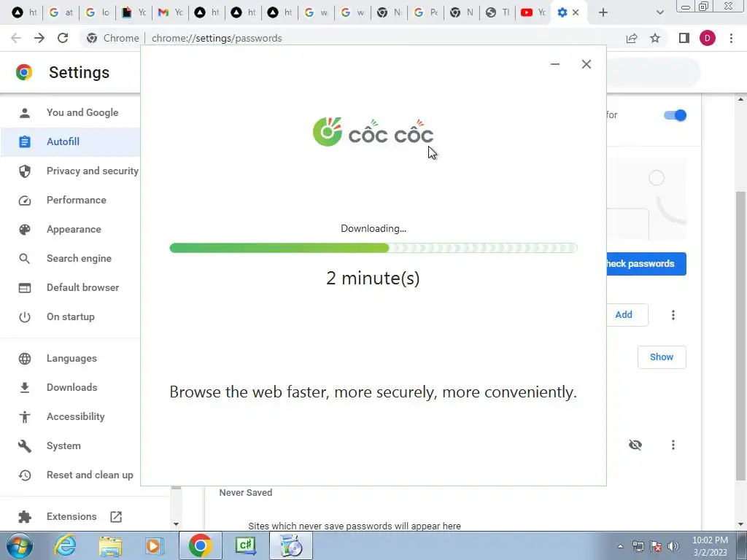Click the person icon beside You and Google
Viewport: 747px width, 560px height.
click(x=24, y=113)
